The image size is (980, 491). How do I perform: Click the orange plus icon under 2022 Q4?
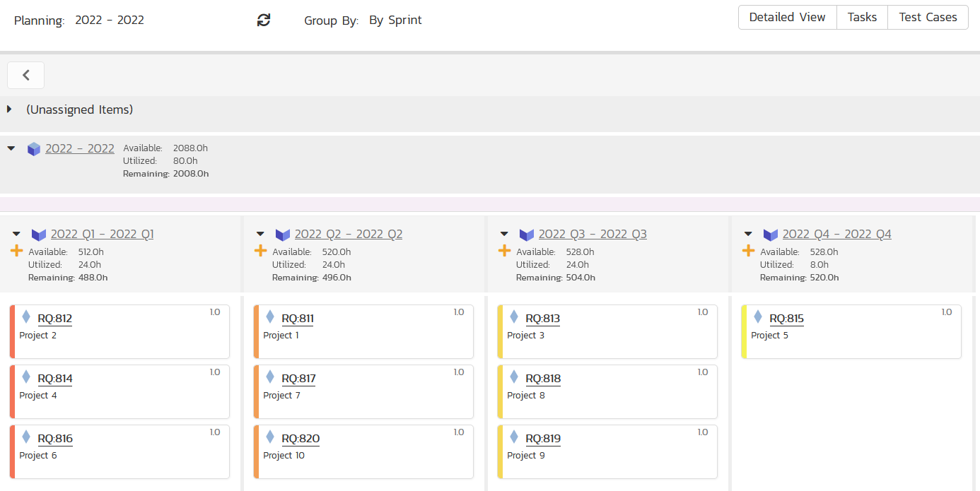click(x=749, y=251)
